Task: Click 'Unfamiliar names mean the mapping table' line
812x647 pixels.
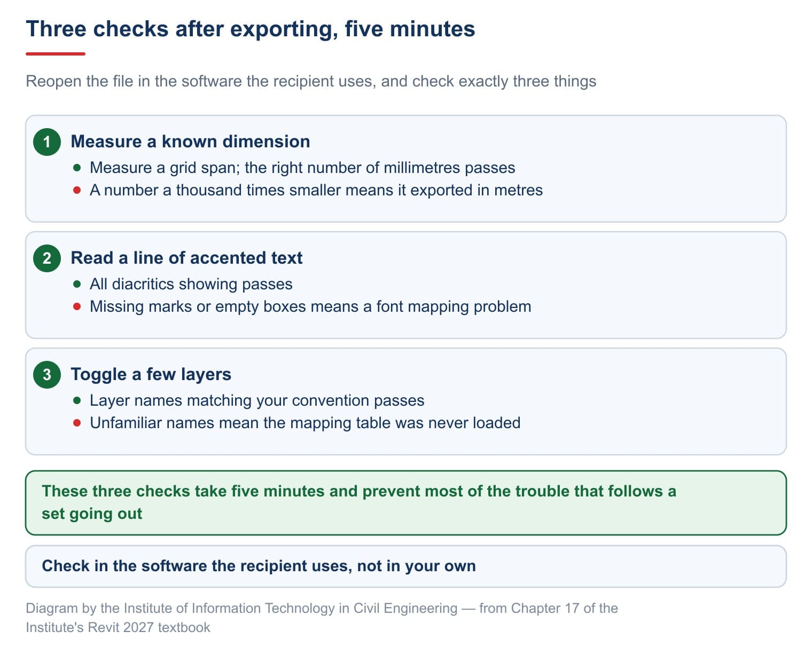Action: tap(305, 423)
